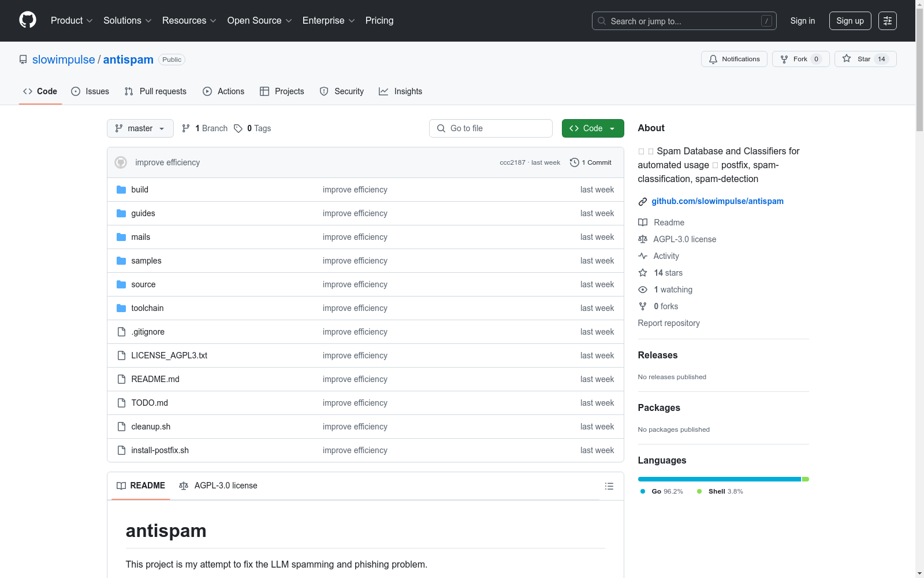The width and height of the screenshot is (924, 578).
Task: Open the antispam repository name link
Action: coord(128,60)
